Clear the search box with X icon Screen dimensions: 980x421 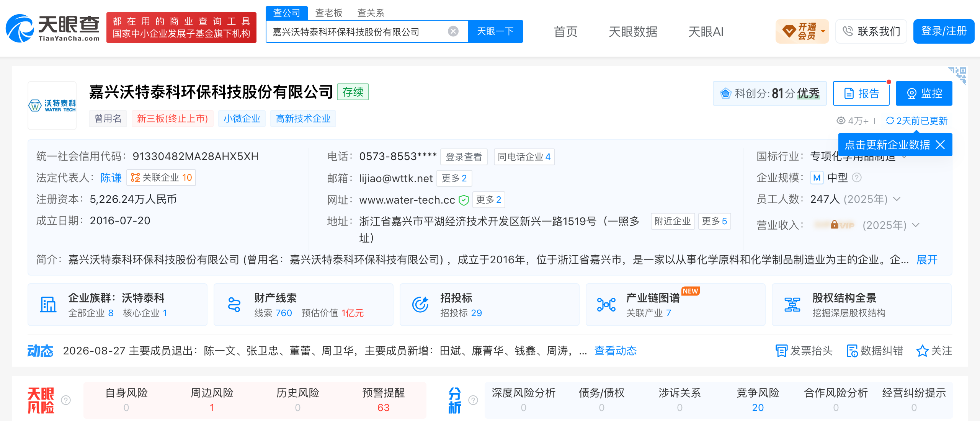453,31
